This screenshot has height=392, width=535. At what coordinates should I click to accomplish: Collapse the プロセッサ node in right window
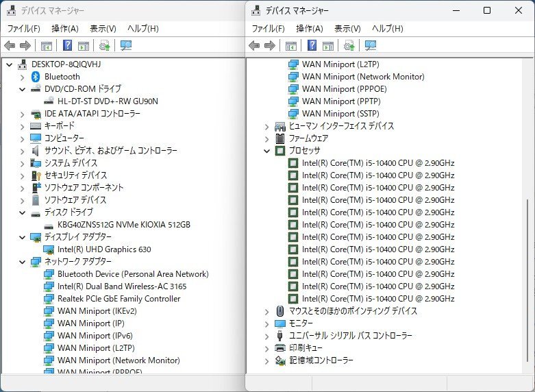pos(267,151)
